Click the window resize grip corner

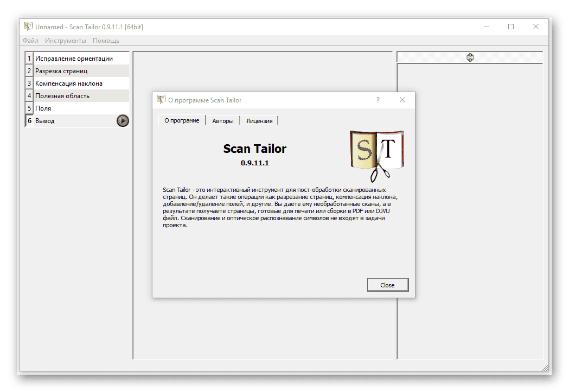(x=545, y=368)
